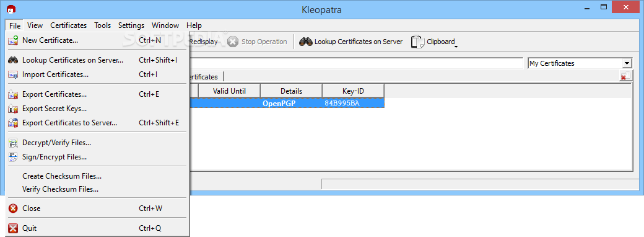Click the red Close icon in menu
Image resolution: width=644 pixels, height=237 pixels.
click(x=13, y=208)
